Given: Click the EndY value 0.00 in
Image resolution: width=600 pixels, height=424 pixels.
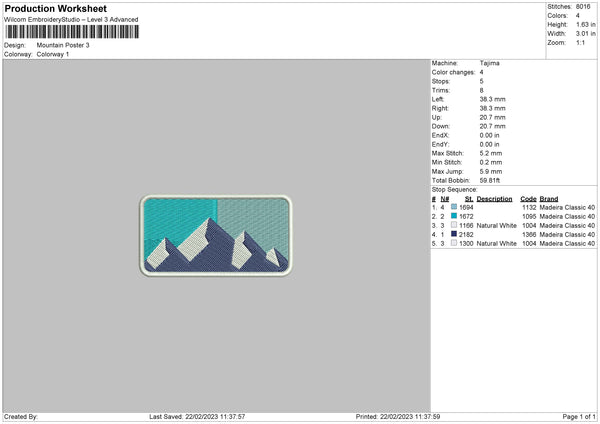Looking at the screenshot, I should coord(489,144).
